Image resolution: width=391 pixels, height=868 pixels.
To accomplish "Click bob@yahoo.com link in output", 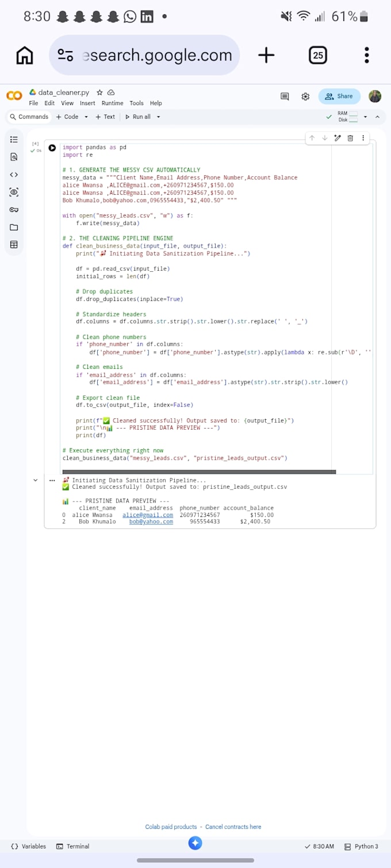I will tap(151, 522).
